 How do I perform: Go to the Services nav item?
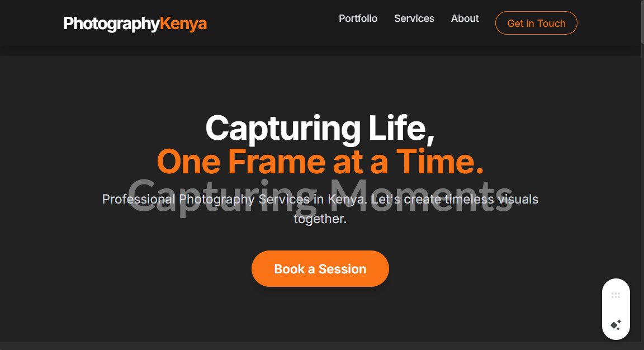pos(414,18)
